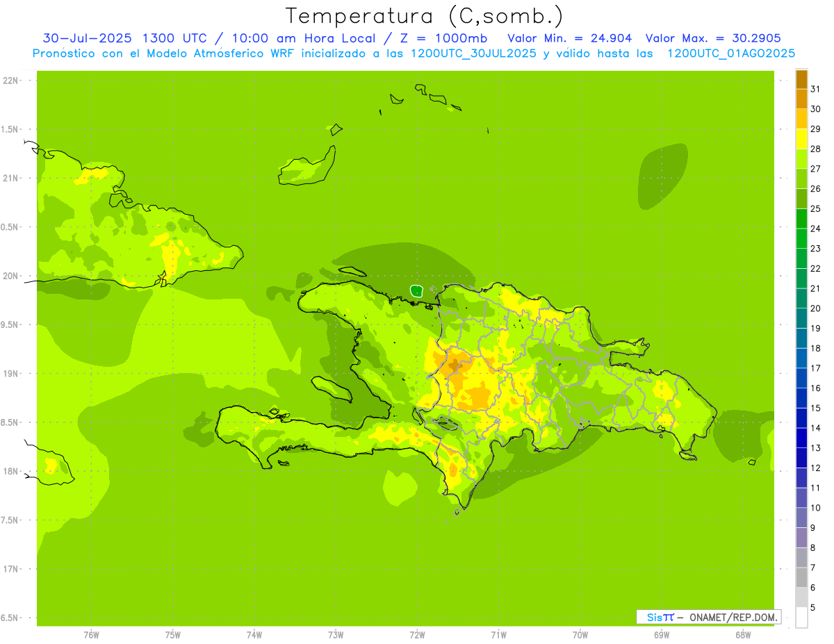Click the '7.5N' latitude label

10,520
